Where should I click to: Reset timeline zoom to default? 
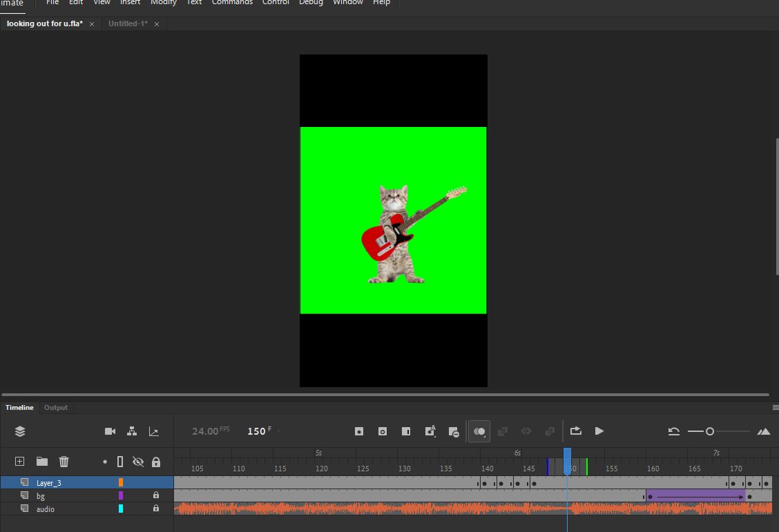[673, 431]
